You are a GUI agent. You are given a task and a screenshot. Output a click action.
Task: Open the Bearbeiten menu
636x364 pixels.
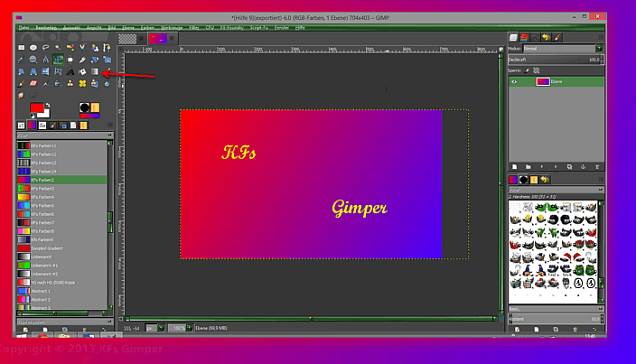pyautogui.click(x=46, y=28)
